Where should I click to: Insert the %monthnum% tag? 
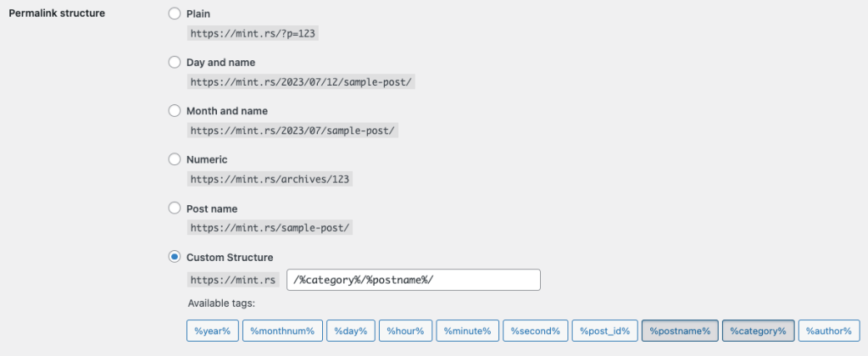(281, 331)
